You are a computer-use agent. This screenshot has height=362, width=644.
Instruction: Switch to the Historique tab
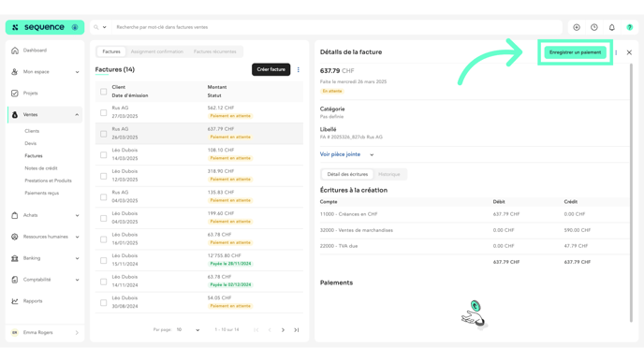[x=389, y=174]
